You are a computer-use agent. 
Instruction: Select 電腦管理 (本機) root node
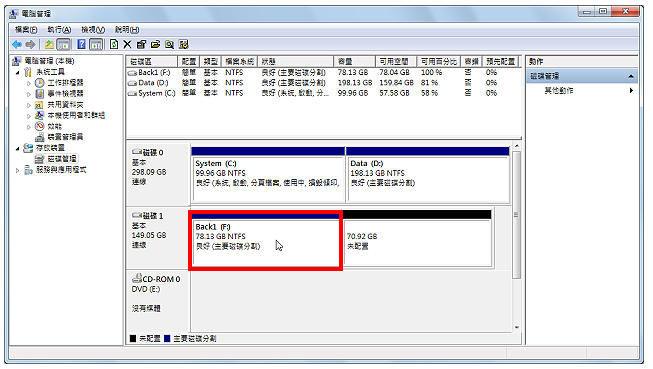49,61
